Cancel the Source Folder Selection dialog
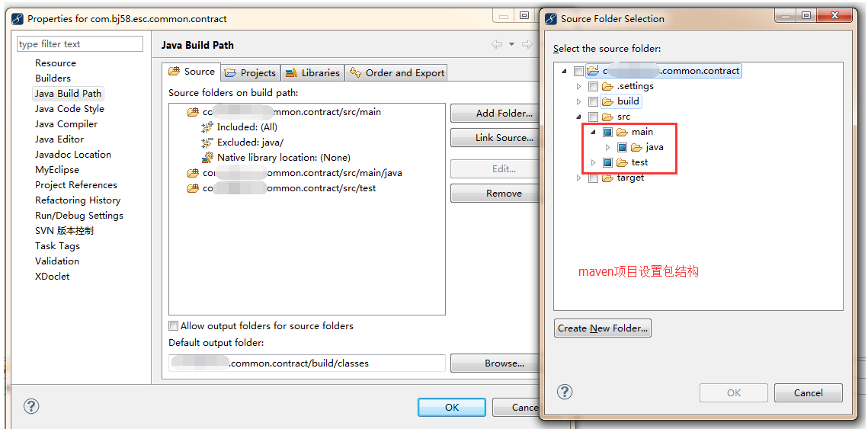The width and height of the screenshot is (868, 429). [x=809, y=393]
